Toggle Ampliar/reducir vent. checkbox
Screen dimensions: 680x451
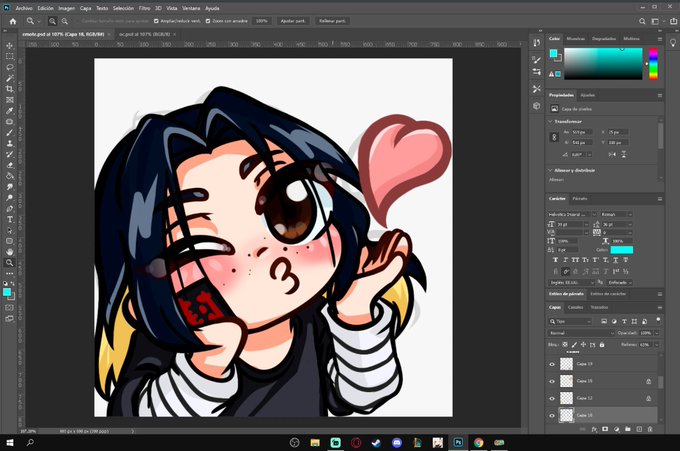coord(157,21)
